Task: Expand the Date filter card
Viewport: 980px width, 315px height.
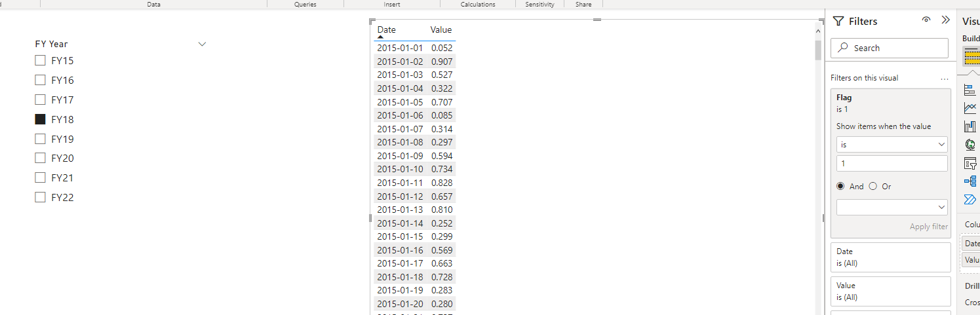Action: (891, 257)
